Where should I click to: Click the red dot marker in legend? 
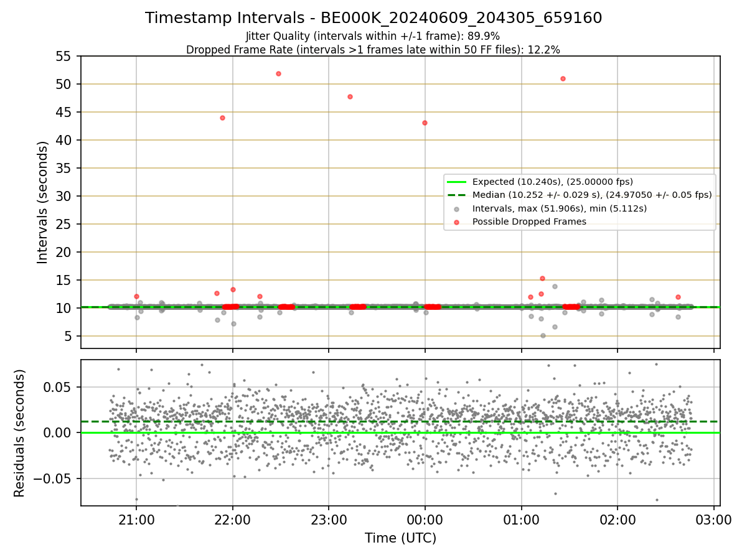pyautogui.click(x=456, y=222)
